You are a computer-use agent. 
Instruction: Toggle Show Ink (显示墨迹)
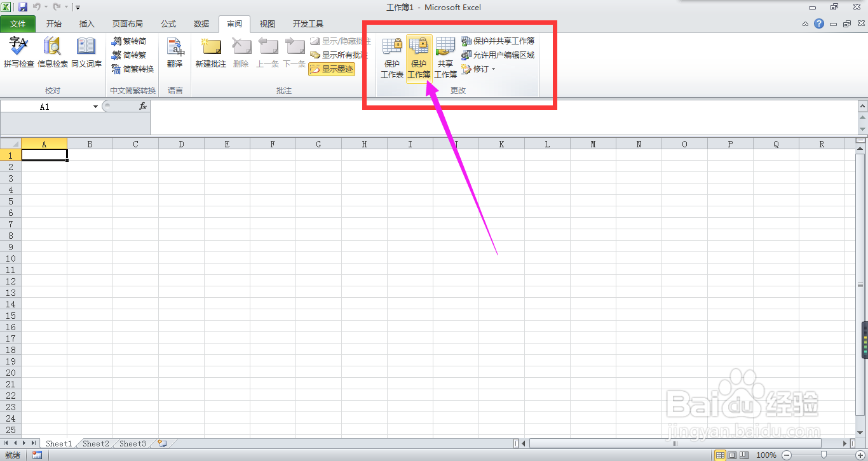[x=332, y=69]
